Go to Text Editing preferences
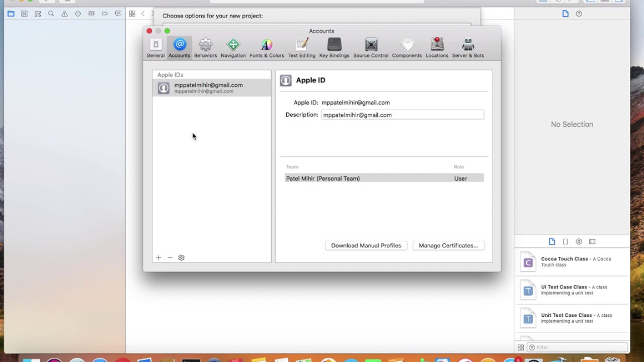This screenshot has height=362, width=644. 301,48
